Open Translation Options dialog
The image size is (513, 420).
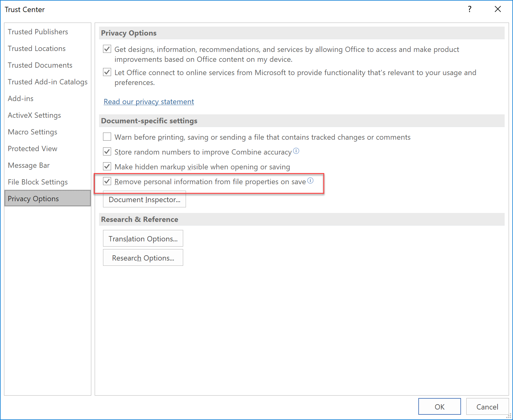[143, 239]
